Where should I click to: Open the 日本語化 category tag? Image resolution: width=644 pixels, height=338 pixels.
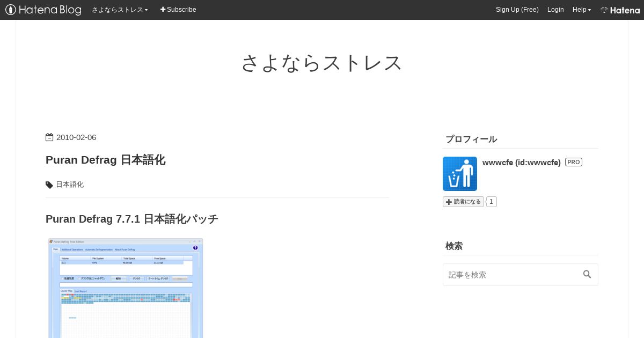(70, 185)
